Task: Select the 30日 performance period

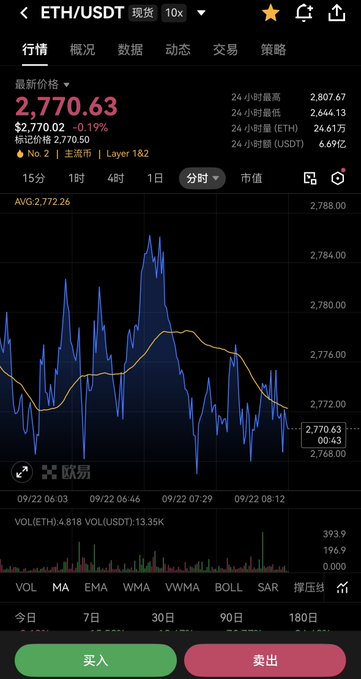Action: [163, 618]
